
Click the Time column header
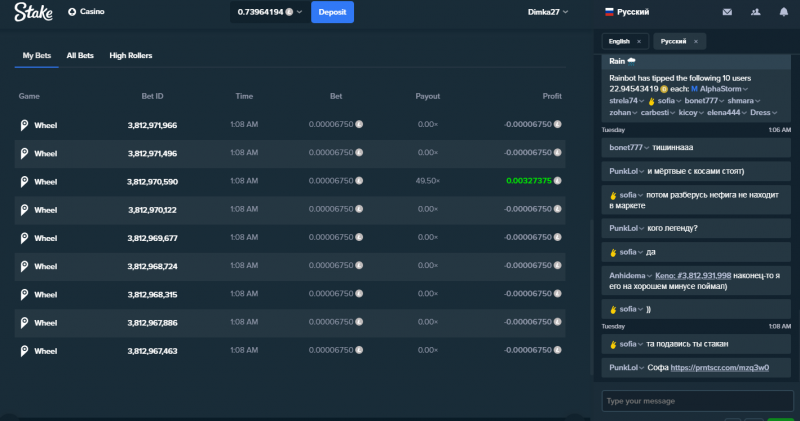(244, 96)
